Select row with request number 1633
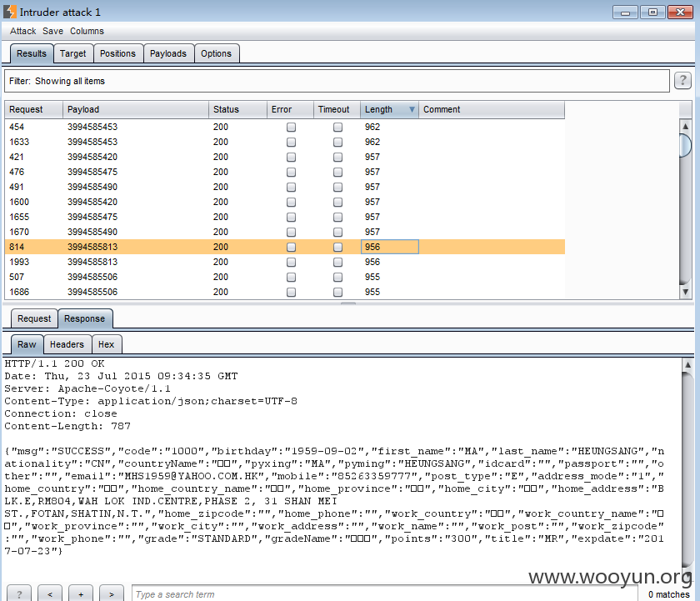700x601 pixels. (x=285, y=142)
